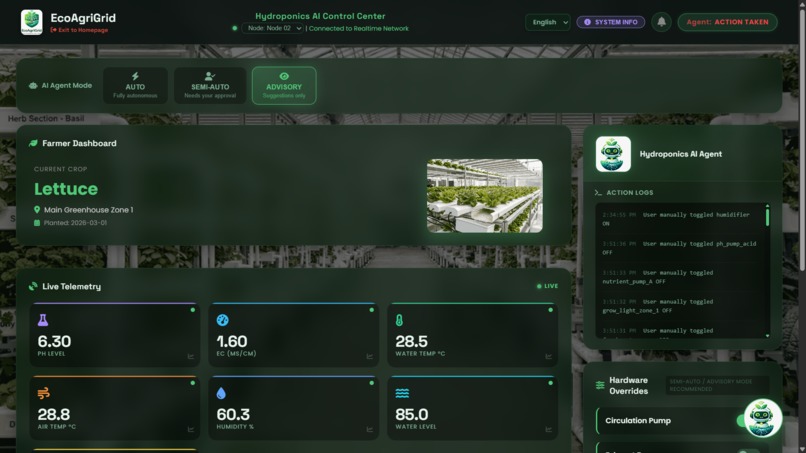This screenshot has width=806, height=453.
Task: Click the humidity droplet icon
Action: 221,393
